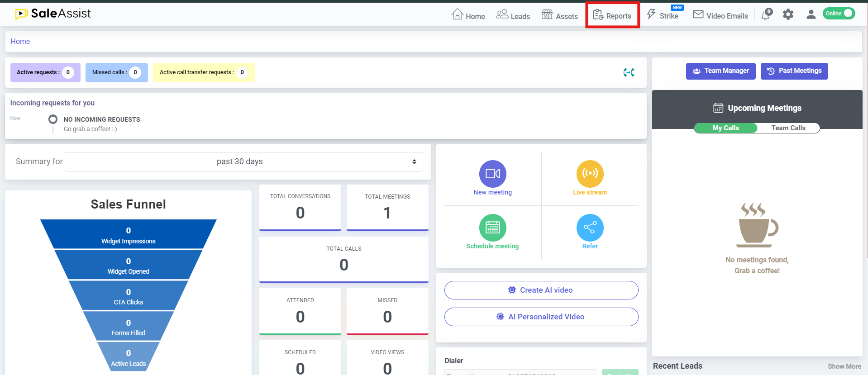The width and height of the screenshot is (868, 375).
Task: Open the Reports menu
Action: point(612,16)
